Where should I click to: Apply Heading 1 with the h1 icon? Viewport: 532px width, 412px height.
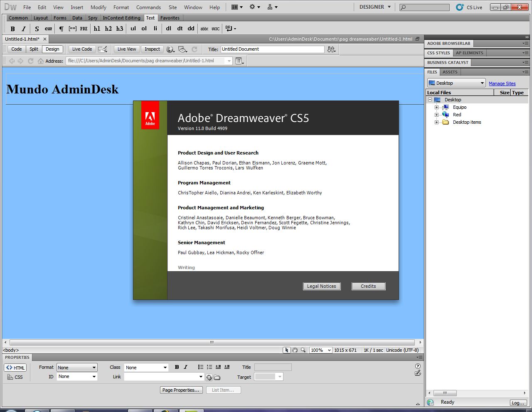click(x=97, y=29)
